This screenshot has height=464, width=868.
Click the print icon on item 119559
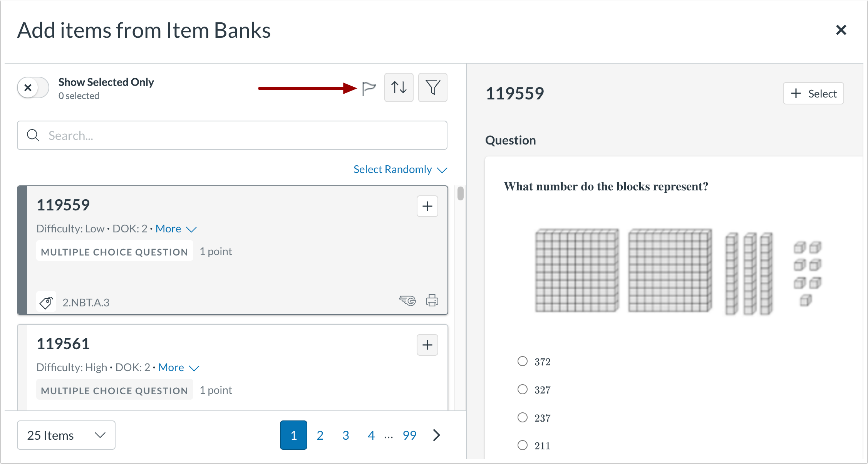[x=432, y=300]
